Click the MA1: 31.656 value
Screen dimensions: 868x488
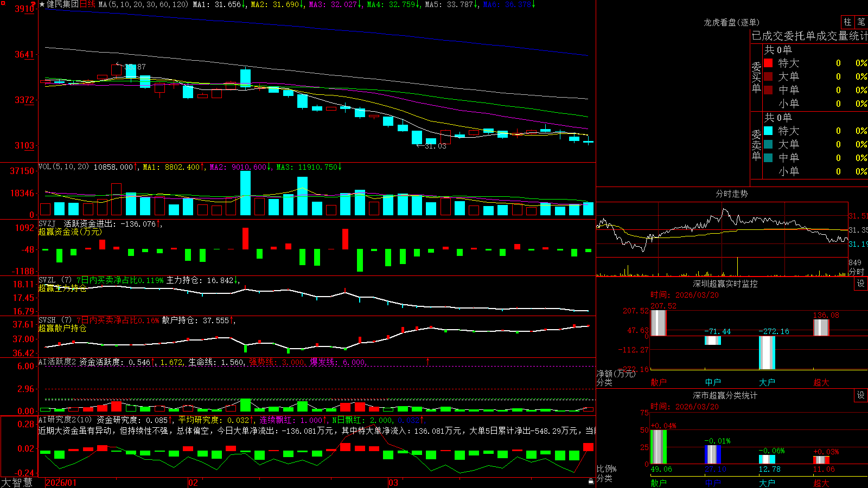point(219,4)
